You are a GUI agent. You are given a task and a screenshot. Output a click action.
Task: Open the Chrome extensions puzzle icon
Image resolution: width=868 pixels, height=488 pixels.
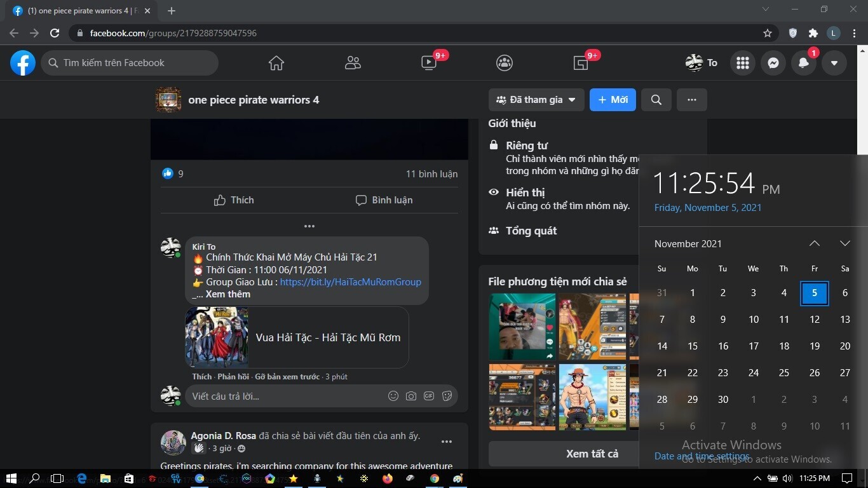(813, 33)
